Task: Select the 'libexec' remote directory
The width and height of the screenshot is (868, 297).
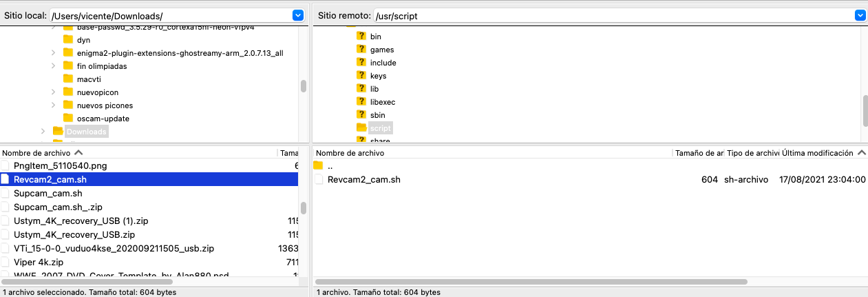Action: click(x=383, y=102)
